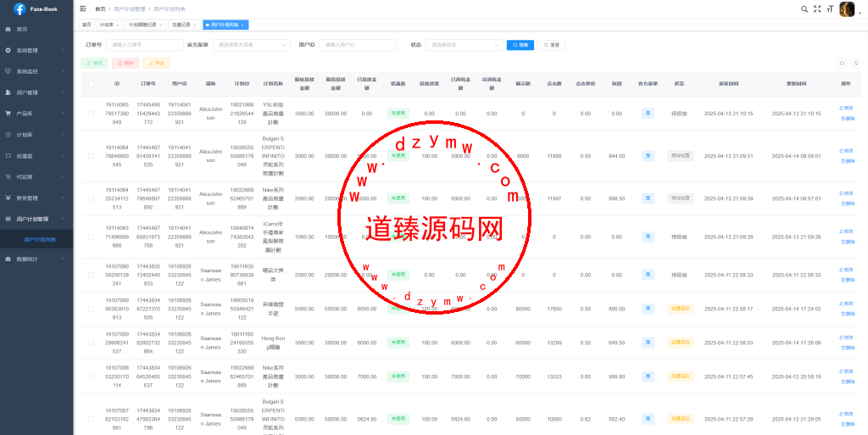Tick the select-all checkbox in table header
This screenshot has height=435, width=868.
coord(91,84)
